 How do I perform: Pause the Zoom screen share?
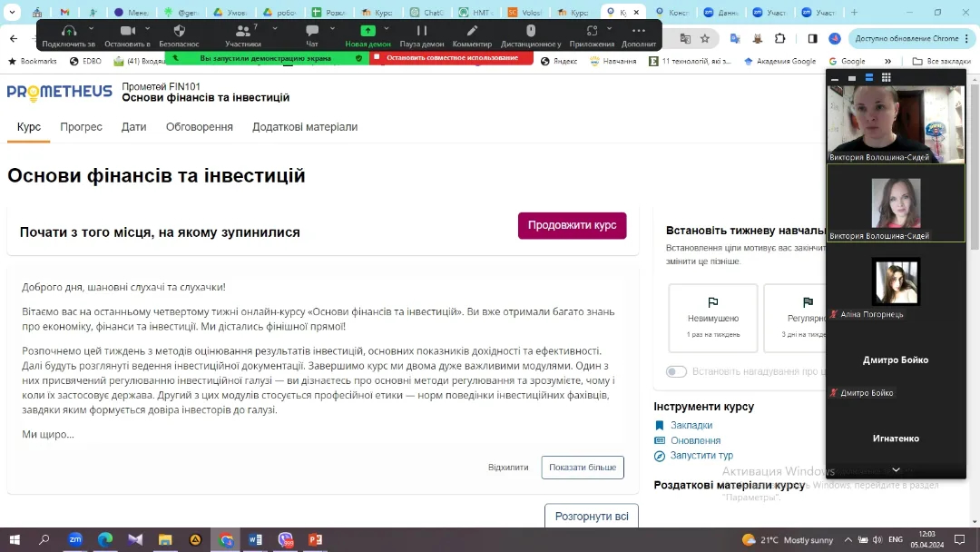[422, 31]
